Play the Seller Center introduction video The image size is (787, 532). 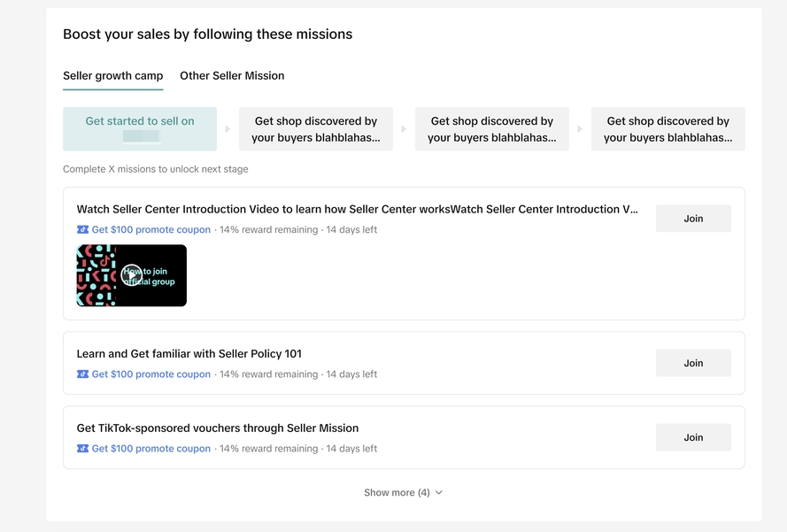131,275
